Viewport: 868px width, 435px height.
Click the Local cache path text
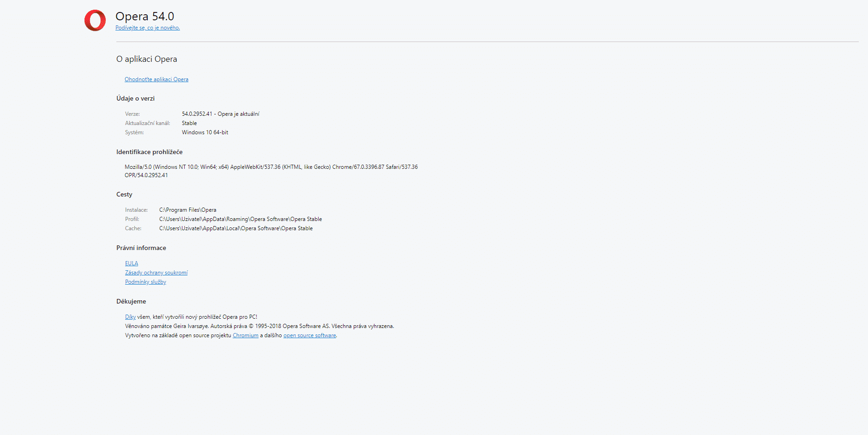click(236, 228)
